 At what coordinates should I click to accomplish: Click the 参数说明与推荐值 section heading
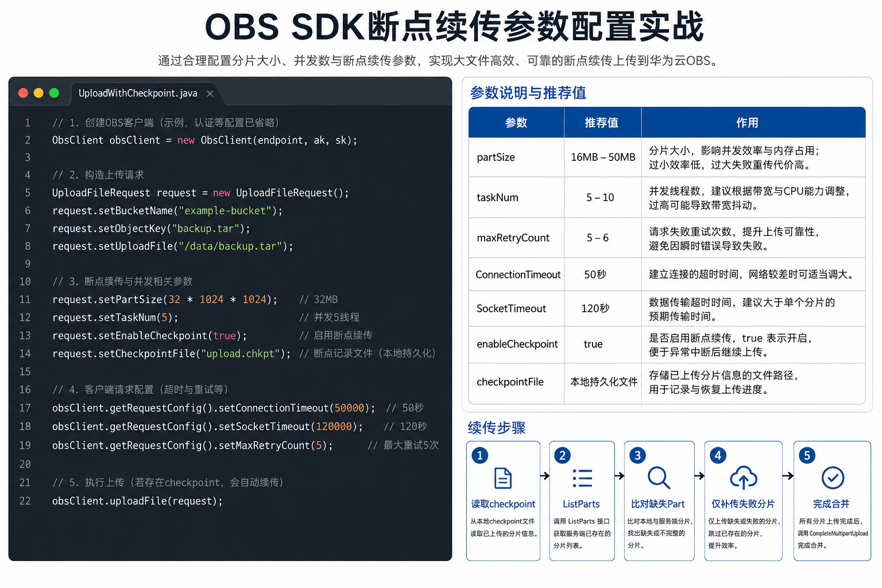[x=528, y=93]
